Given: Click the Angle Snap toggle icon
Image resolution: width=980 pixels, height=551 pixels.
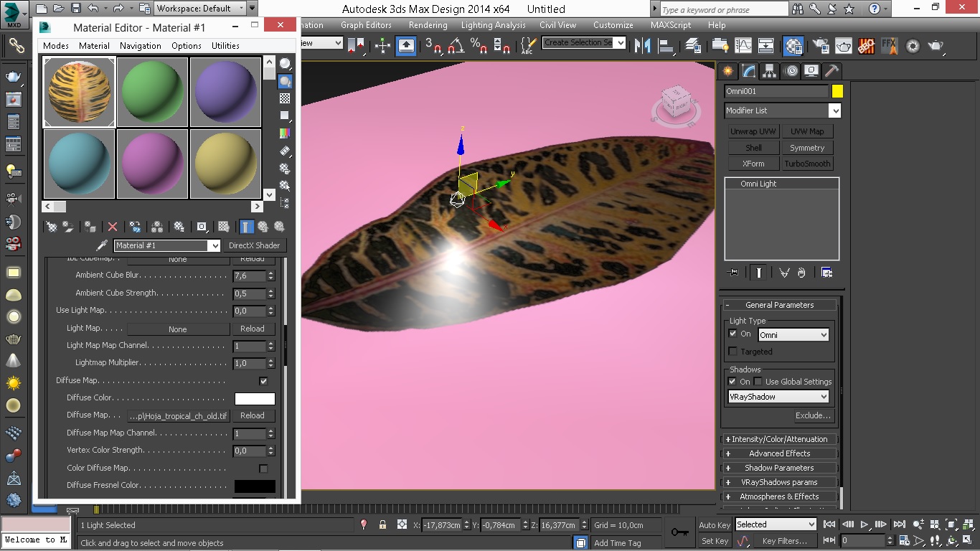Looking at the screenshot, I should [x=456, y=46].
